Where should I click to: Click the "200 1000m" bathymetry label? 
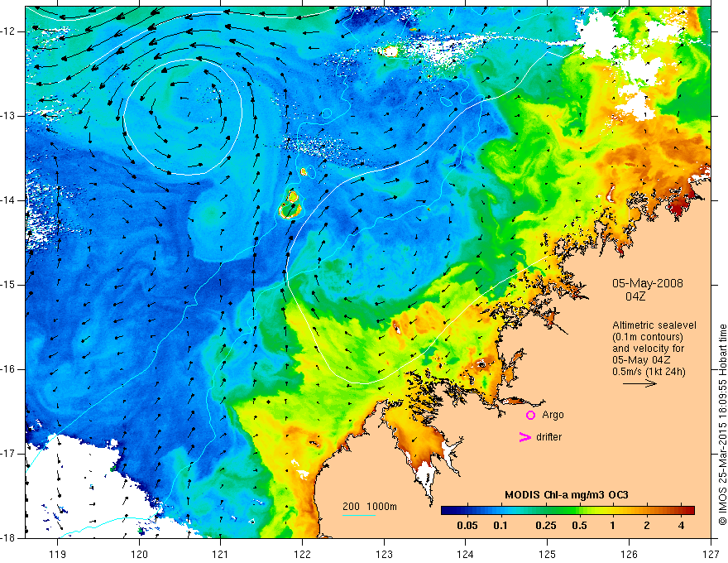click(x=370, y=507)
